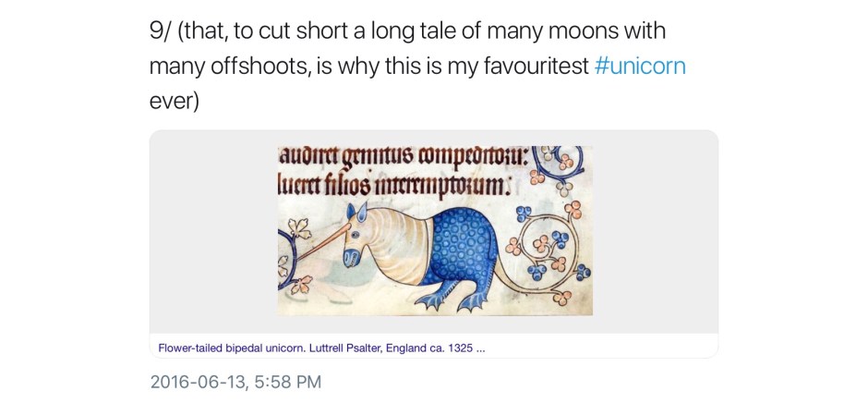868x403 pixels.
Task: Click gray card area left of image
Action: point(212,231)
